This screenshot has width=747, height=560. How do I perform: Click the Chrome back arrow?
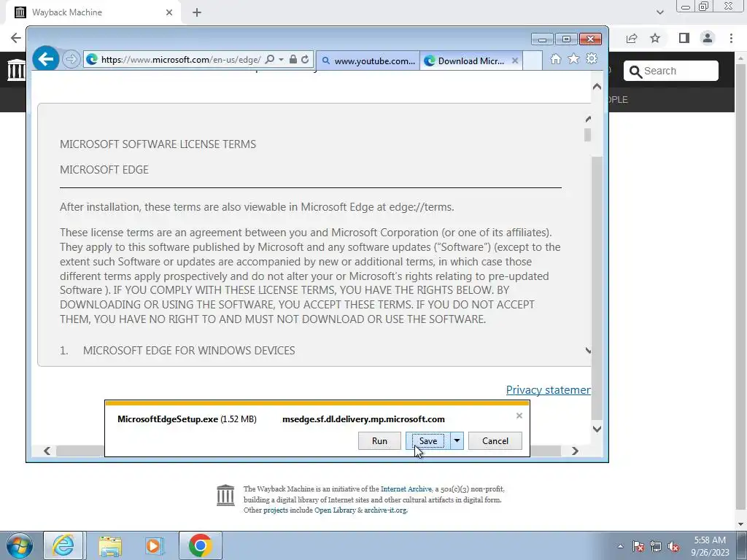click(16, 38)
